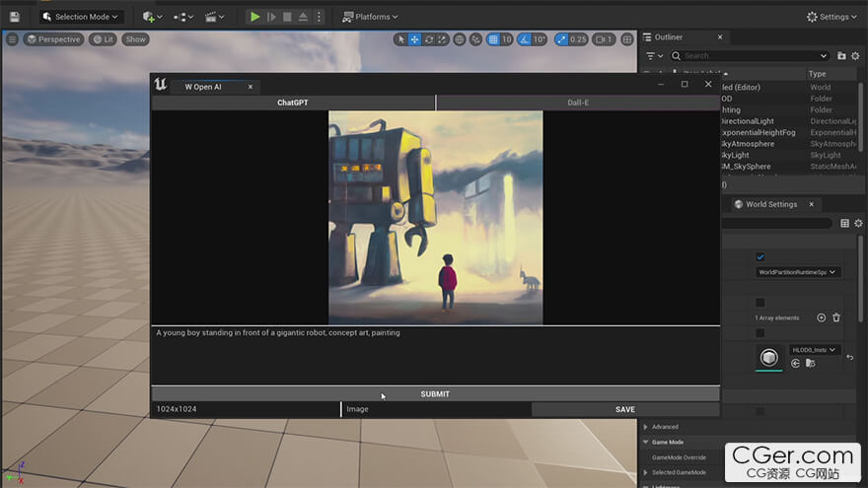This screenshot has width=868, height=488.
Task: Close the Outliner panel tab
Action: point(720,37)
